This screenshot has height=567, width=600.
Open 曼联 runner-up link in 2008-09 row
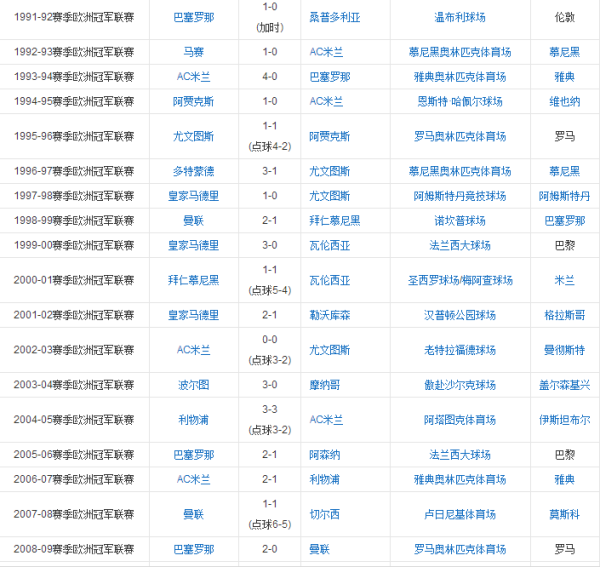[320, 549]
